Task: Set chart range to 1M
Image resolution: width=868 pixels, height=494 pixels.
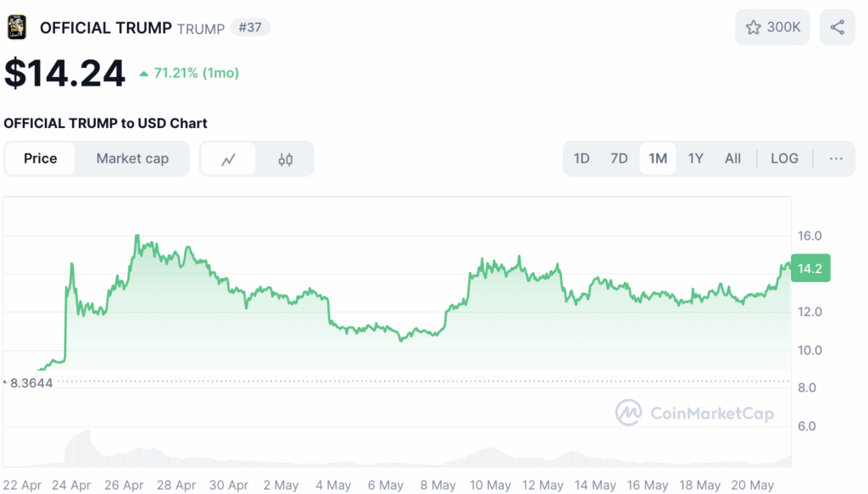Action: click(658, 158)
